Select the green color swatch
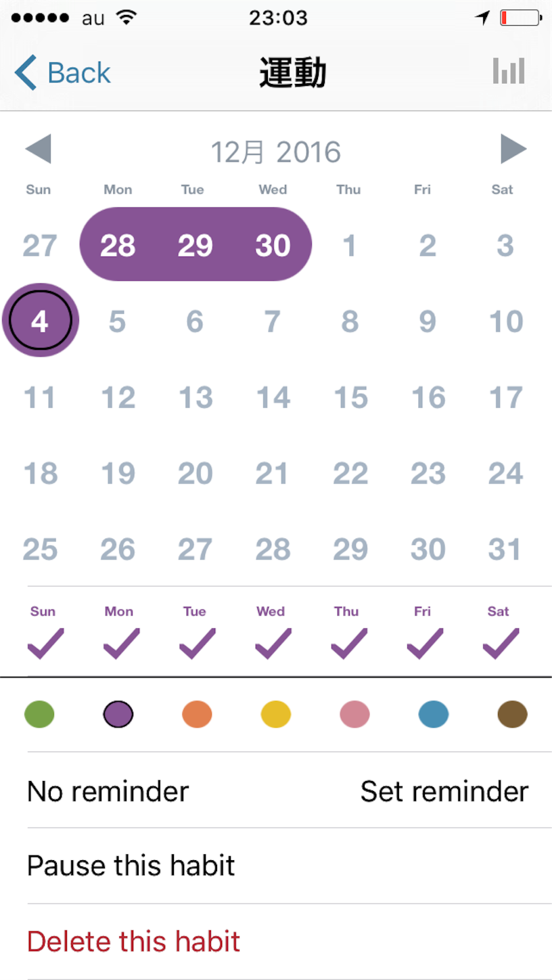The image size is (552, 980). coord(39,714)
